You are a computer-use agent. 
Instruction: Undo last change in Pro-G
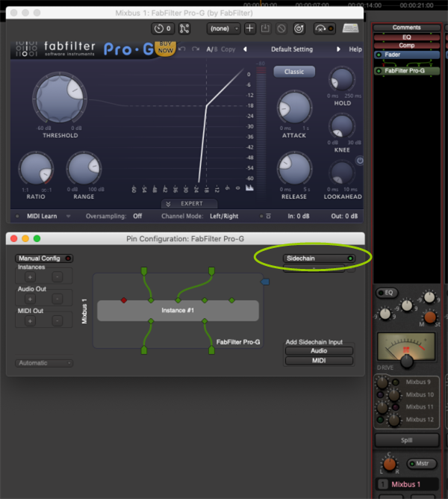point(182,49)
